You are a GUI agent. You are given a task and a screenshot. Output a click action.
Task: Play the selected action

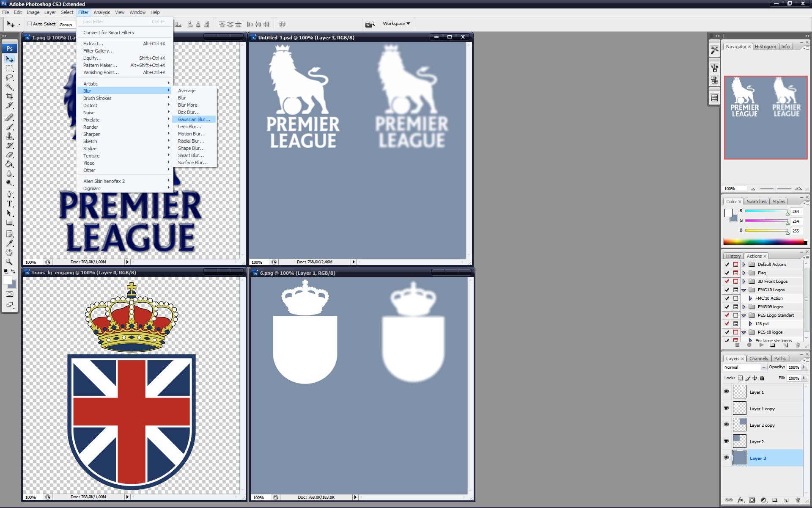pyautogui.click(x=761, y=345)
